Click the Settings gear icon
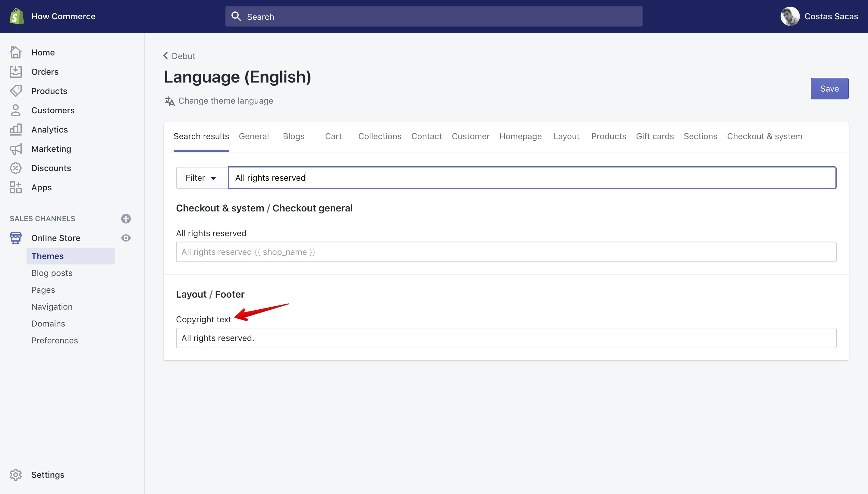This screenshot has width=868, height=494. pyautogui.click(x=16, y=475)
